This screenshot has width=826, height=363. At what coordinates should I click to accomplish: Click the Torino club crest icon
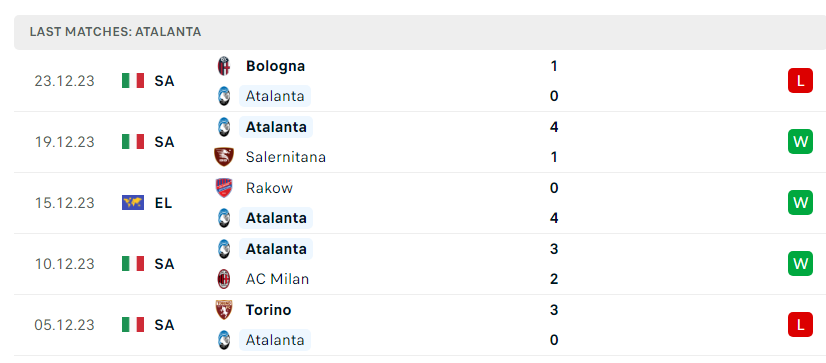224,310
